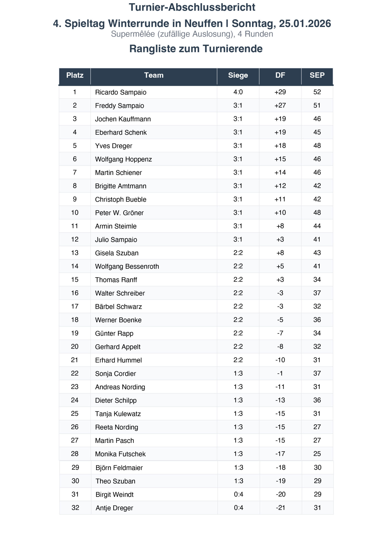Select Bärbel Schwarz in the ranking
This screenshot has width=392, height=544.
coord(118,307)
